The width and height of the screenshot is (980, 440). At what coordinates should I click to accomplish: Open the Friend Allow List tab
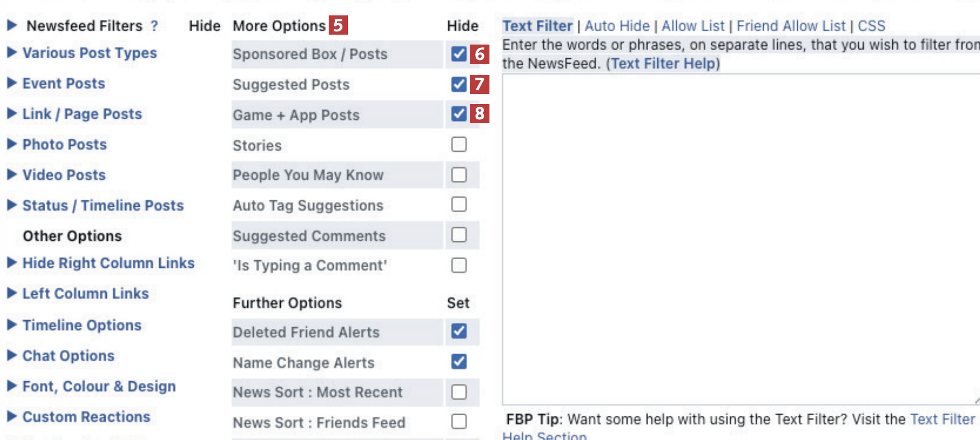tap(791, 26)
